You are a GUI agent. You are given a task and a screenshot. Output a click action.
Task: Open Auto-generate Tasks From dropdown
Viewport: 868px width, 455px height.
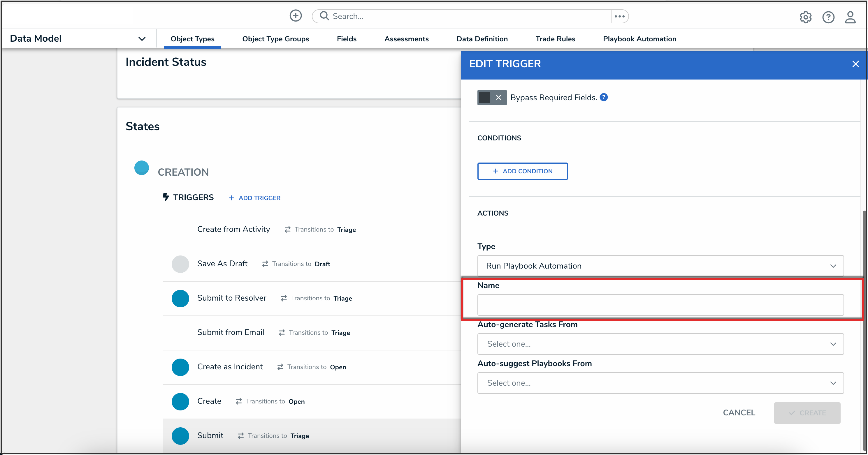(660, 344)
